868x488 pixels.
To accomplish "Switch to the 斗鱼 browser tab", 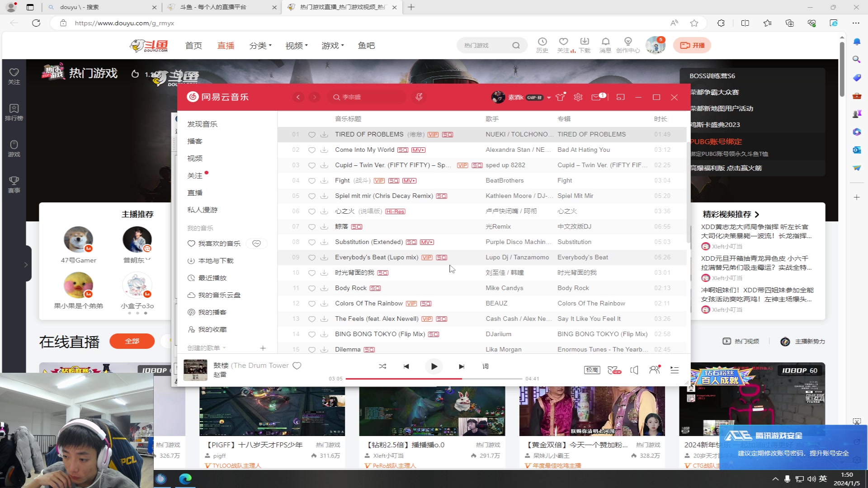I will pyautogui.click(x=222, y=7).
